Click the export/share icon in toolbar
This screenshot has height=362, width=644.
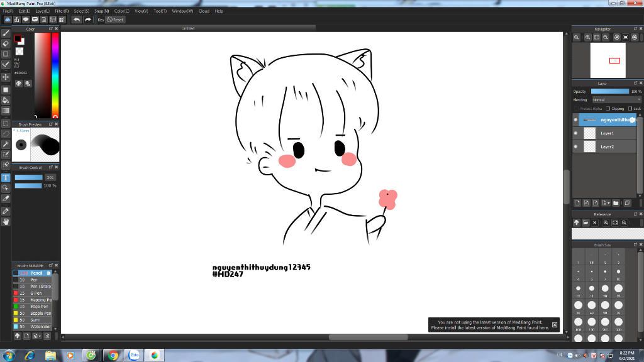point(17,19)
